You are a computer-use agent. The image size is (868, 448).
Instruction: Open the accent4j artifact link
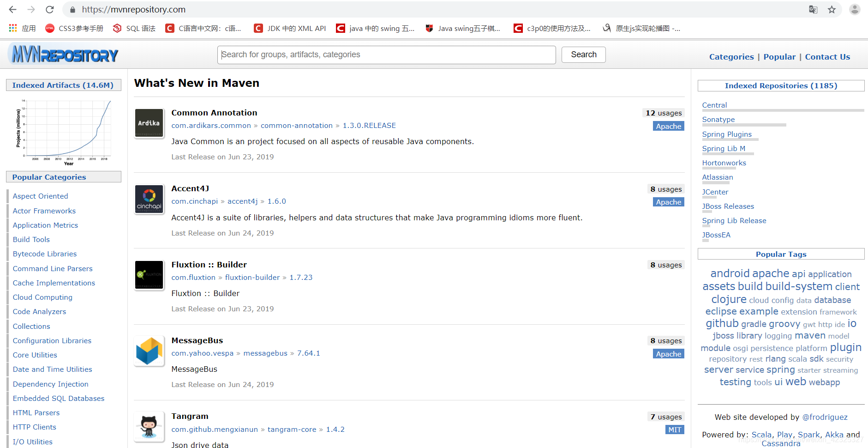(x=243, y=201)
